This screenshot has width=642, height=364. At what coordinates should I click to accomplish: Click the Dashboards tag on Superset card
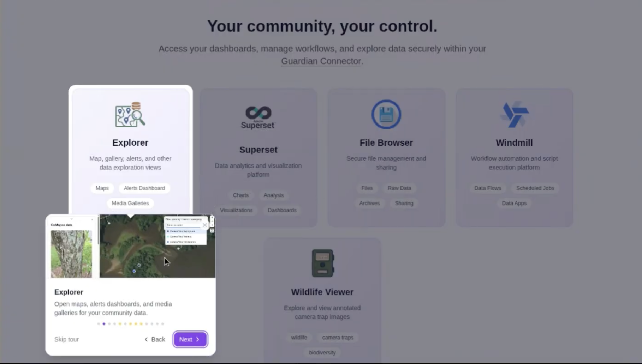282,210
